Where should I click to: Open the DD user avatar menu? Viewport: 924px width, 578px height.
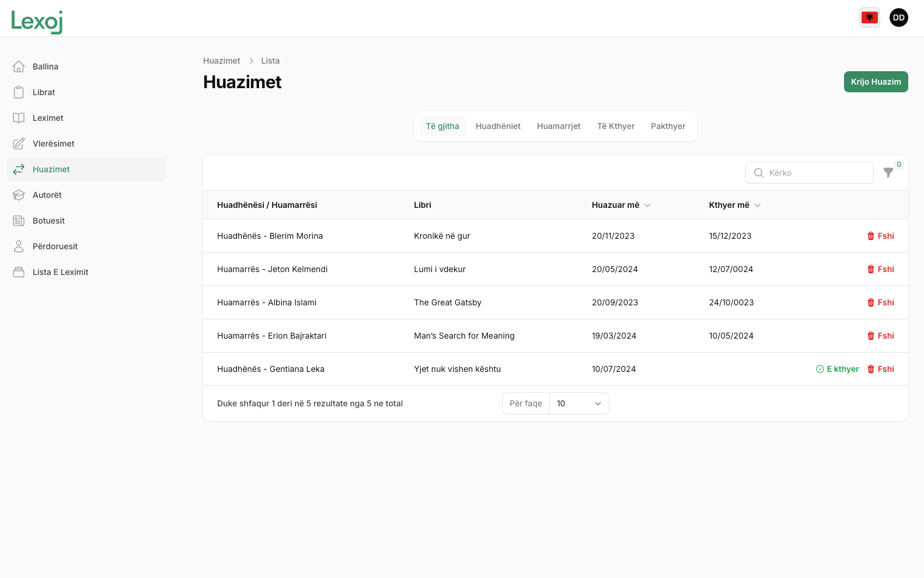point(898,18)
